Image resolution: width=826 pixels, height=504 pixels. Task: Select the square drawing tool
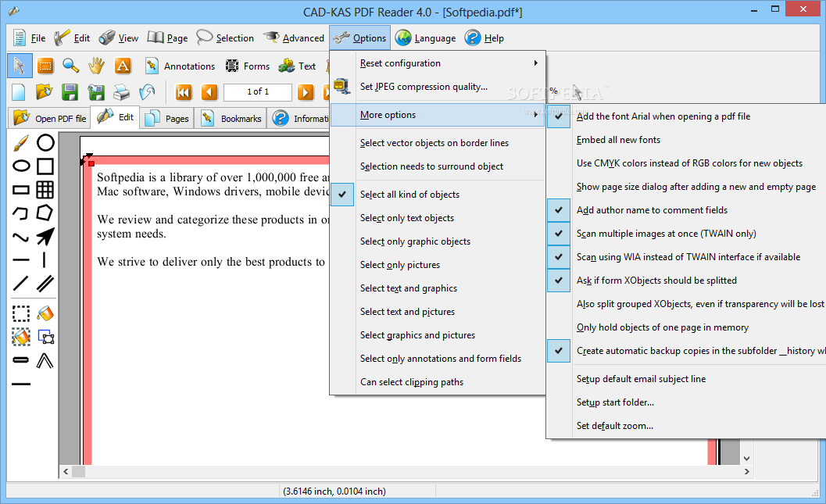[45, 166]
